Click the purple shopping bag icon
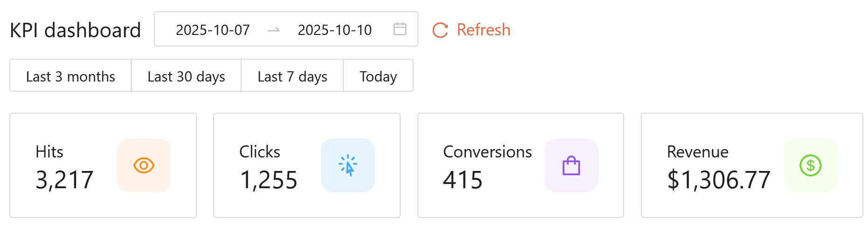 (571, 165)
